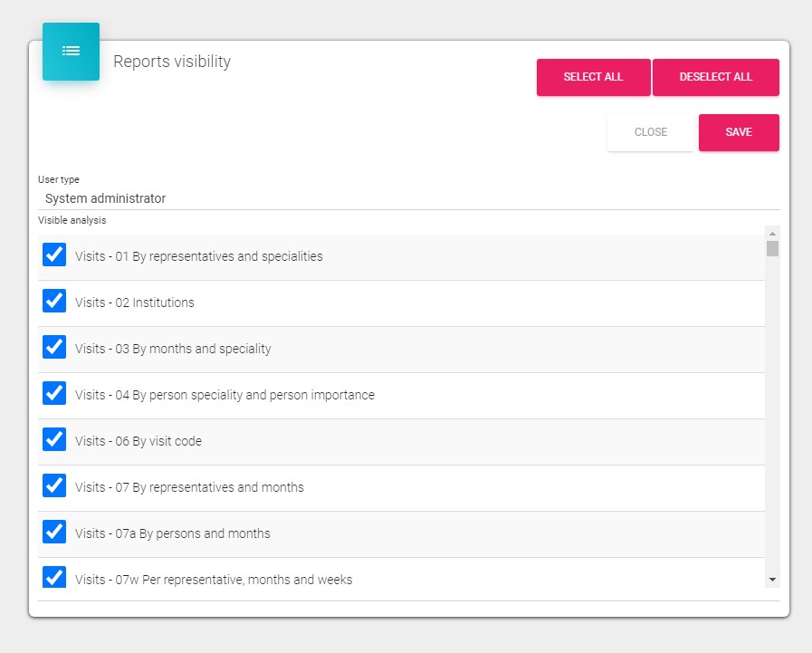Select the Visits - 02 Institutions row label

[135, 302]
